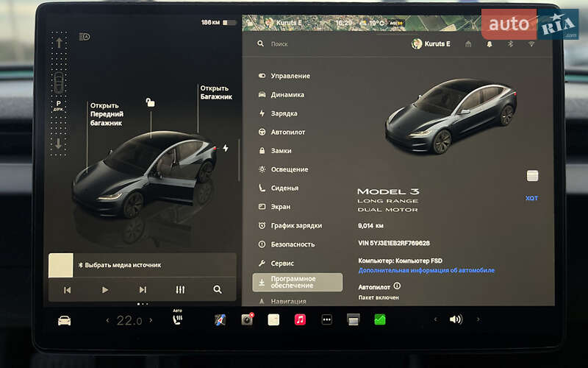Open Bluetooth settings icon
This screenshot has width=588, height=368.
(510, 44)
